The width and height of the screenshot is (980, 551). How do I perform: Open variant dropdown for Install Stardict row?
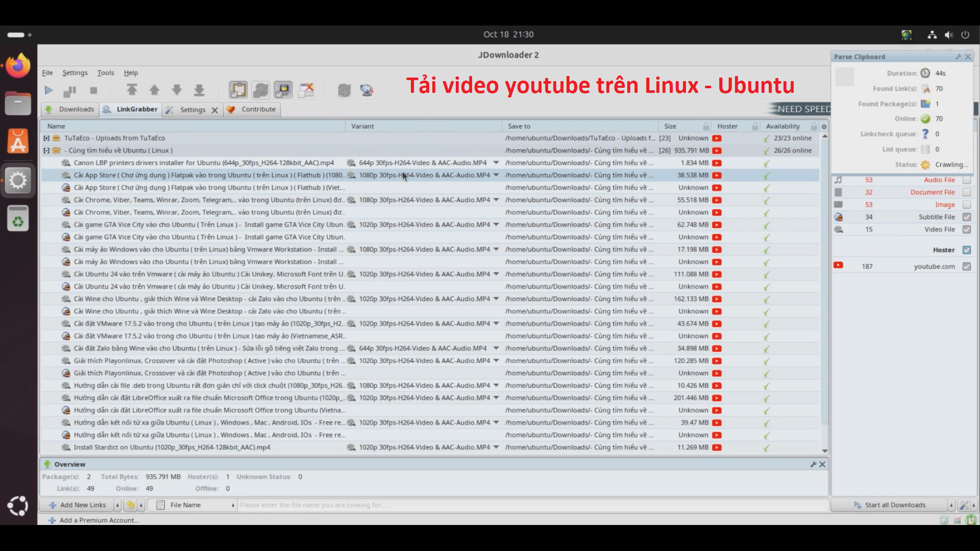point(496,447)
